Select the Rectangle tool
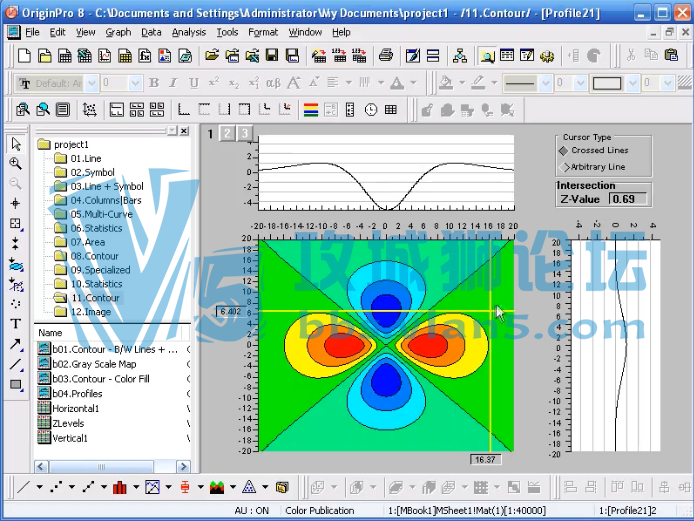Image resolution: width=694 pixels, height=521 pixels. (x=15, y=385)
